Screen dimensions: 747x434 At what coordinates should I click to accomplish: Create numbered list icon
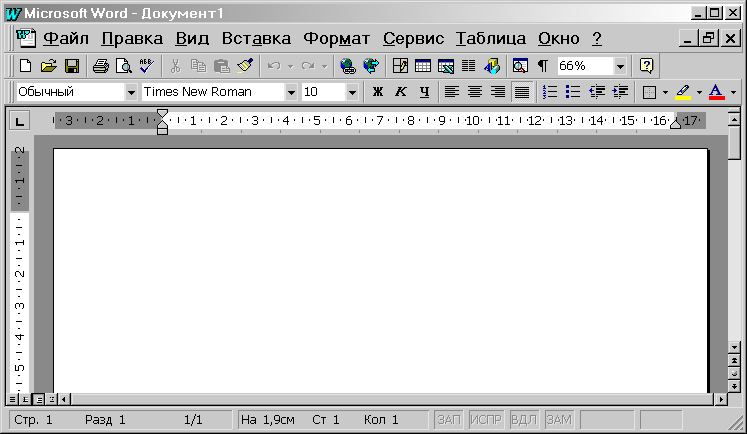[x=550, y=91]
